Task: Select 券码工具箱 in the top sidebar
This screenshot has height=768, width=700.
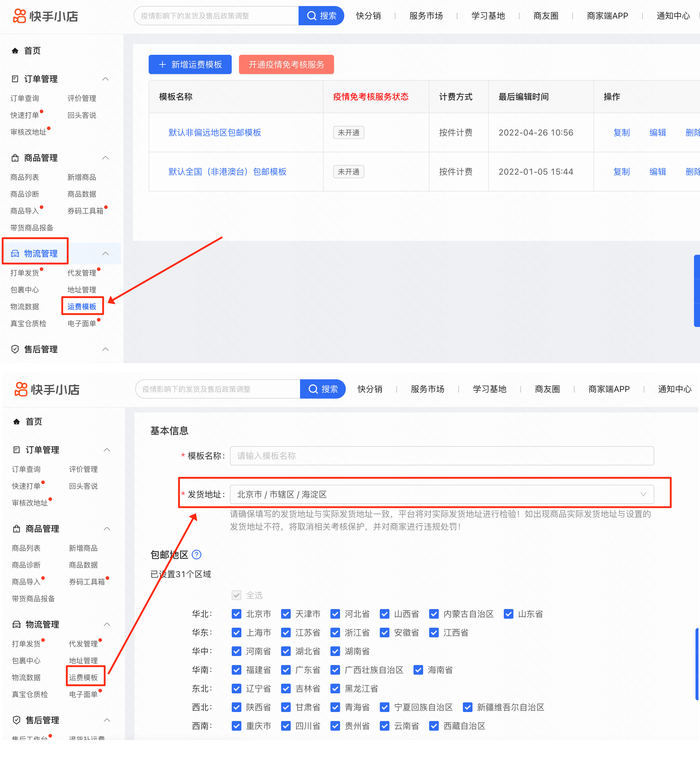Action: tap(85, 211)
